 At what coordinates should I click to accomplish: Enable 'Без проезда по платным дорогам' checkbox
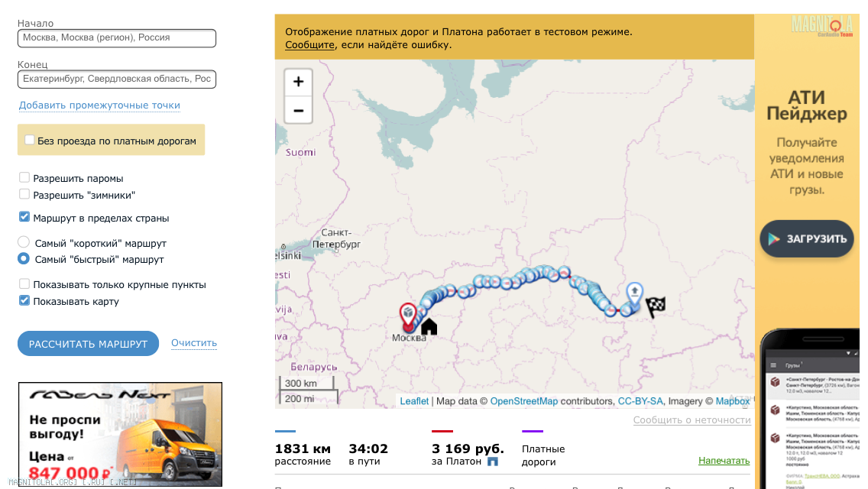(x=29, y=140)
